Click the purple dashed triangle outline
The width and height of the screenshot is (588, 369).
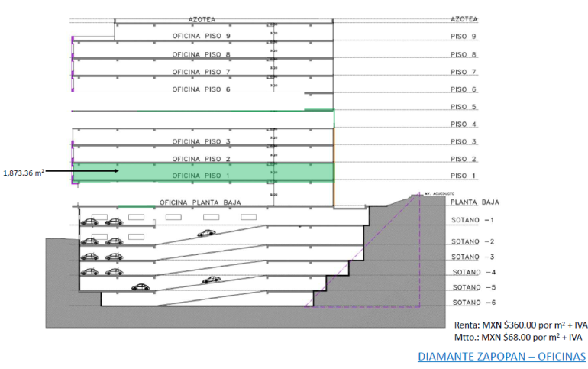click(x=397, y=260)
